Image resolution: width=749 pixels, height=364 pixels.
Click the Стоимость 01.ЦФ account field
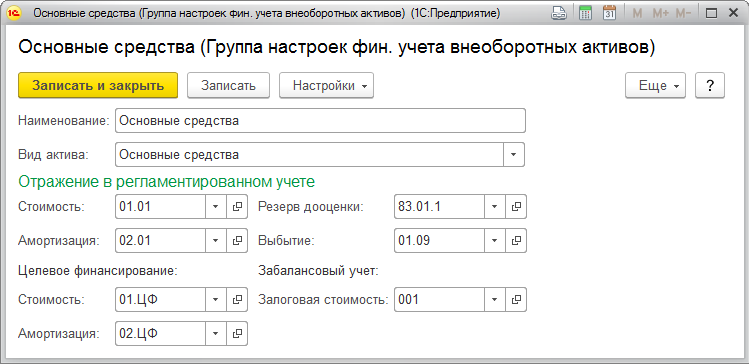pos(160,300)
